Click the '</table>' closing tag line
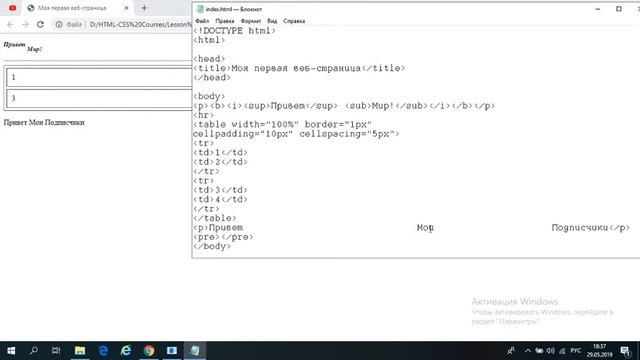Viewport: 640px width, 360px height. 215,218
